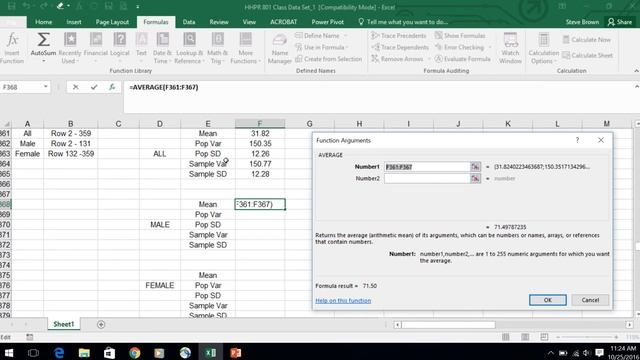Switch to the Review tab

(x=219, y=22)
